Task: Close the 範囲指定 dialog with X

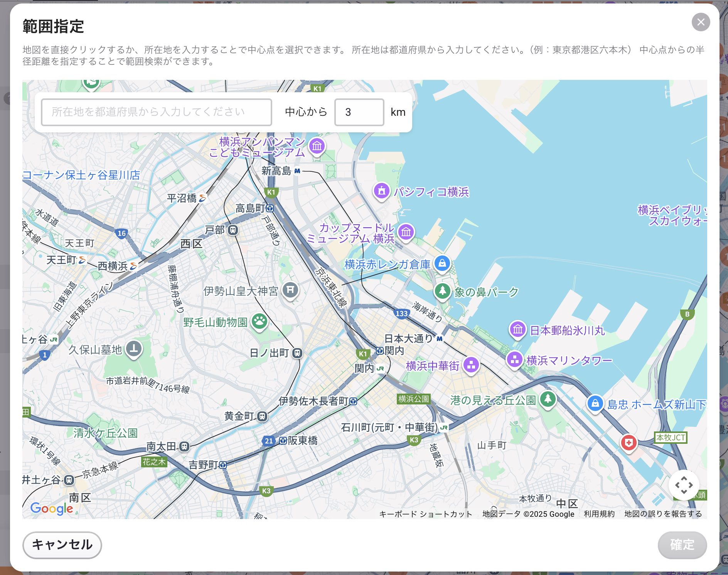Action: tap(701, 22)
